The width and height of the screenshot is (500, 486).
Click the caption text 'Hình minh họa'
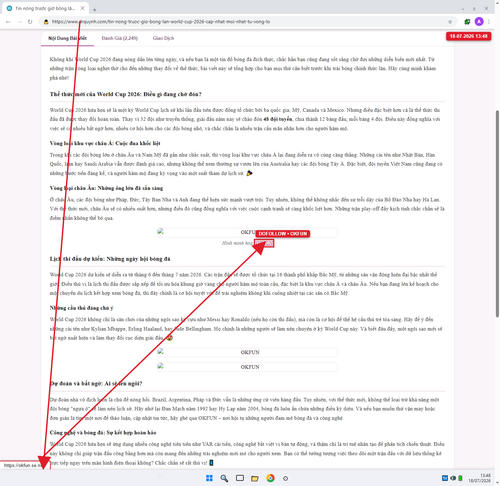click(x=237, y=243)
